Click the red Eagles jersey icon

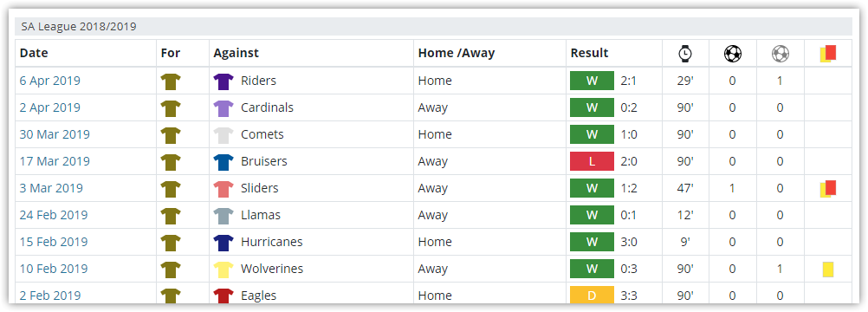tap(223, 296)
